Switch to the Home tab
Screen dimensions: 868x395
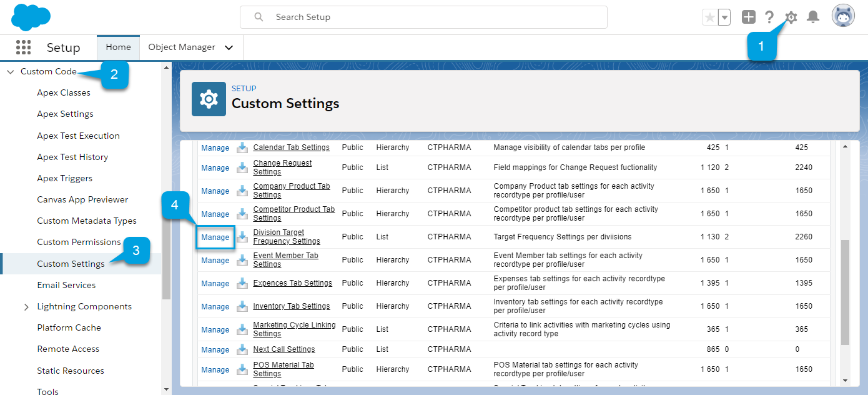tap(118, 47)
